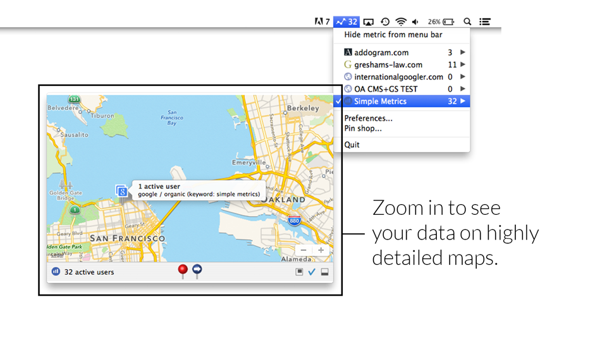Open Notification Center list icon
607x364 pixels.
click(x=485, y=21)
